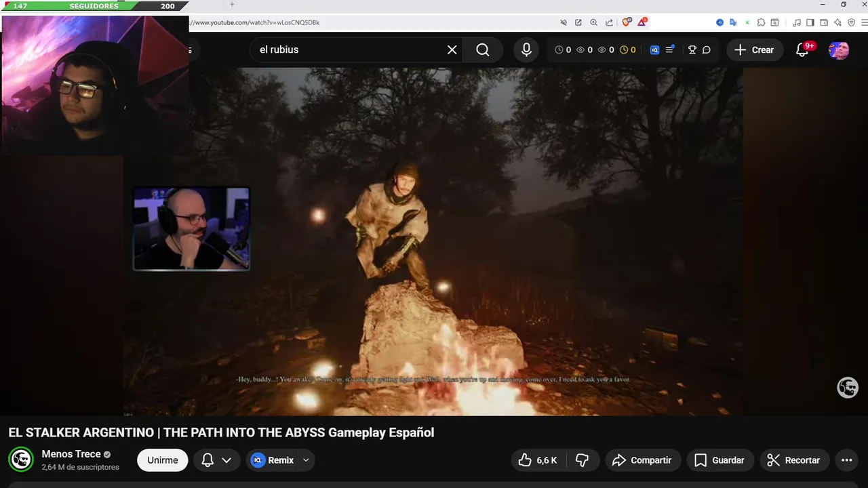Open the Leo AI sparkle icon

(x=837, y=22)
